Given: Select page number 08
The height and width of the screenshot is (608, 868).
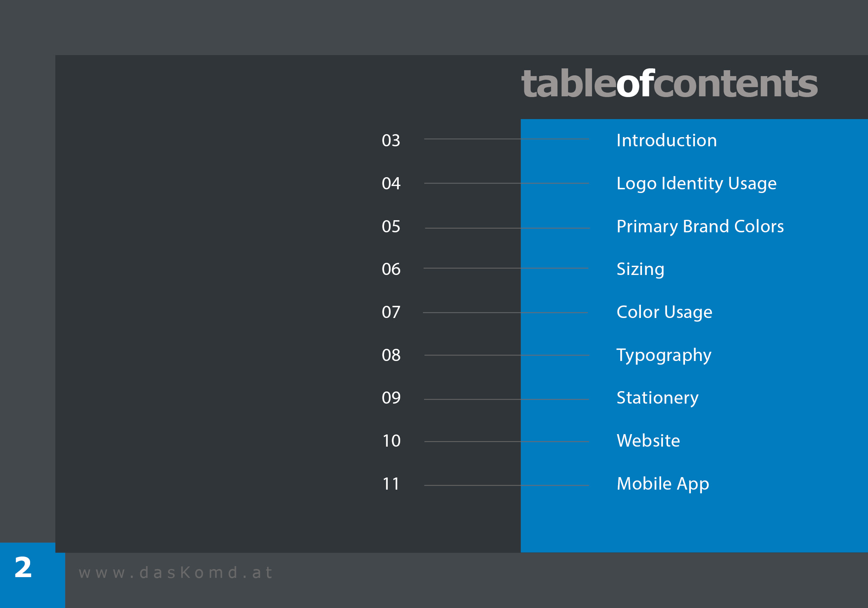Looking at the screenshot, I should pyautogui.click(x=391, y=355).
